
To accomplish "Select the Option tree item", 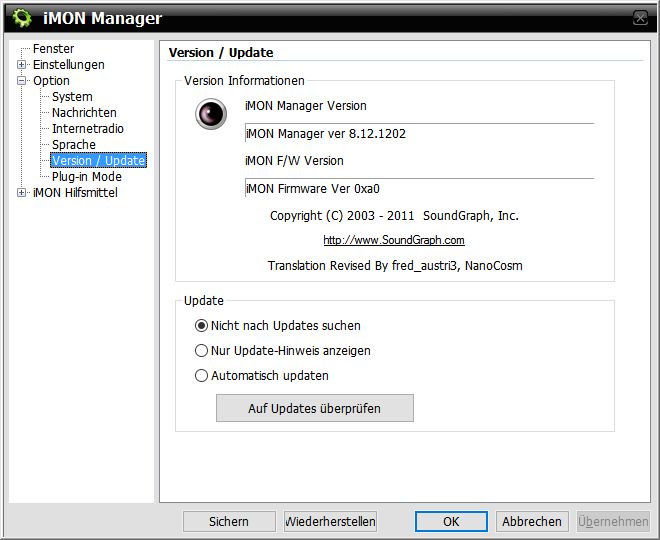I will pos(51,81).
